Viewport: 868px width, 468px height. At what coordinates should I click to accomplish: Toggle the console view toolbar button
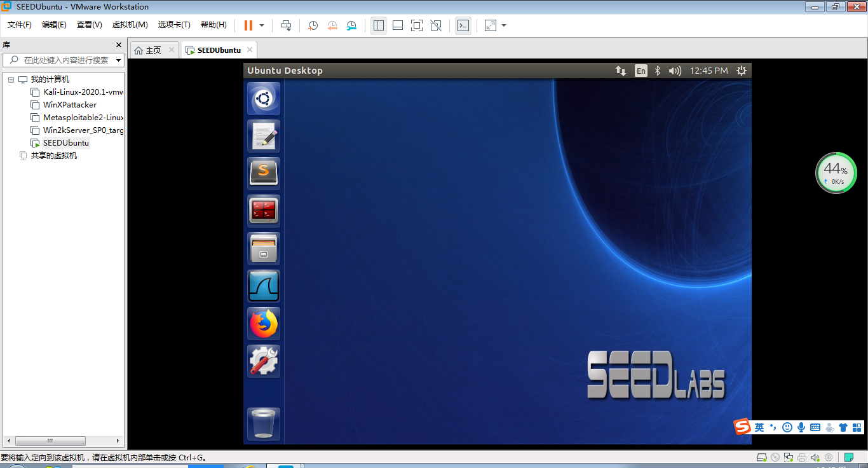tap(463, 25)
